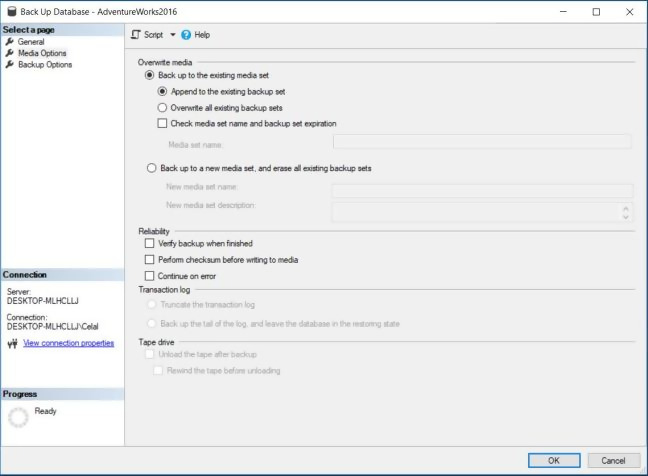
Task: Click the Script label in toolbar
Action: tap(153, 35)
